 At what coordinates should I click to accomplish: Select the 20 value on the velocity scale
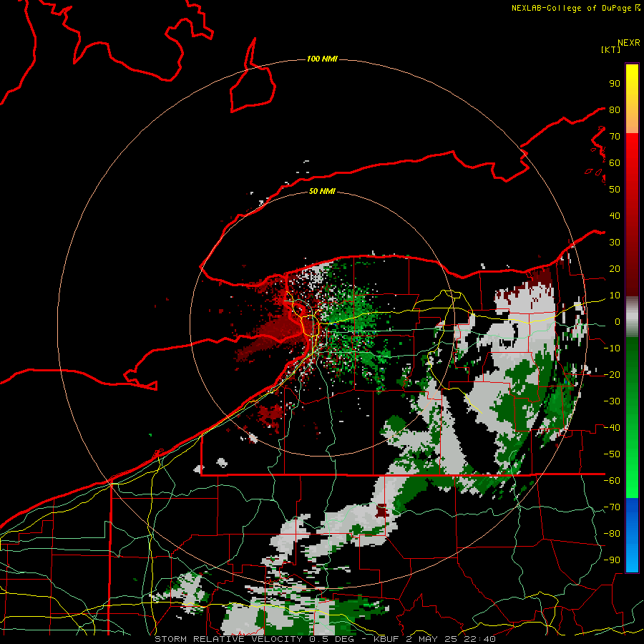coord(615,268)
